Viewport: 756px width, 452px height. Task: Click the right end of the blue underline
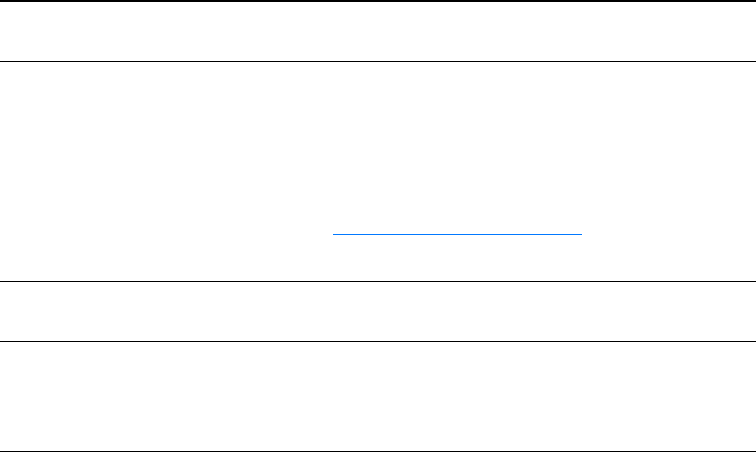coord(580,233)
